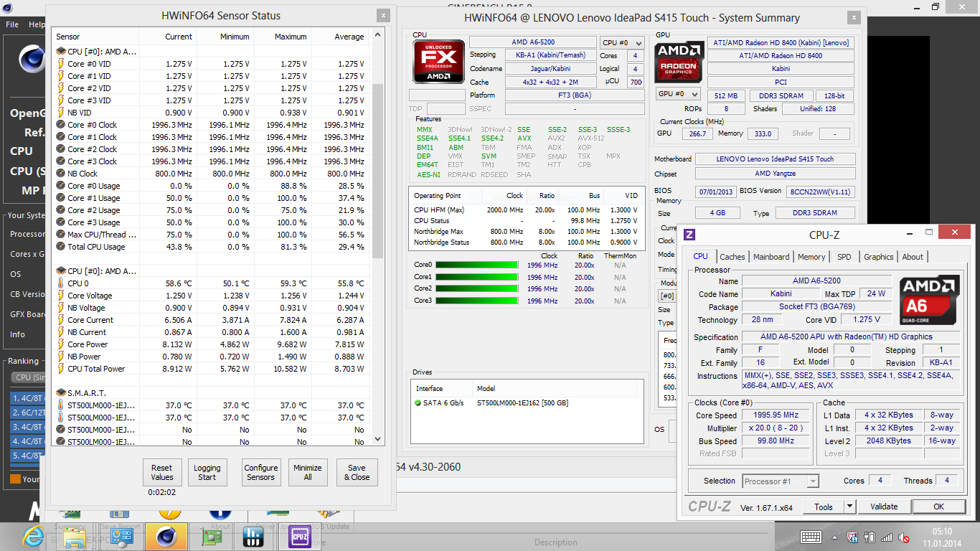Open Configure Sensors
980x551 pixels.
click(x=260, y=472)
